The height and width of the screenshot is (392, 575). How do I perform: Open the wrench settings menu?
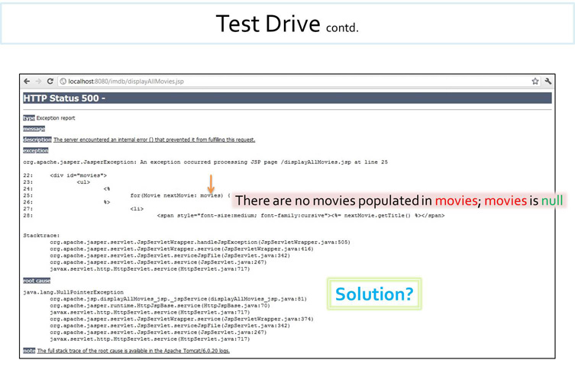(548, 81)
